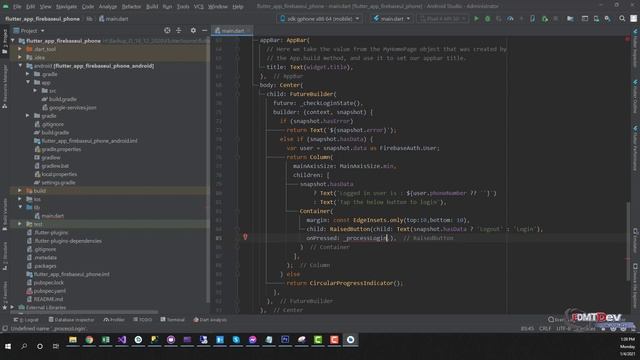
Task: Run the app with the green play button
Action: pos(476,19)
